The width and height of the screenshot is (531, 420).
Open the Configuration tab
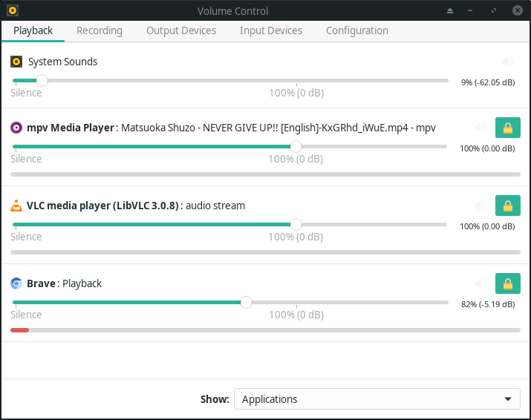click(x=357, y=31)
